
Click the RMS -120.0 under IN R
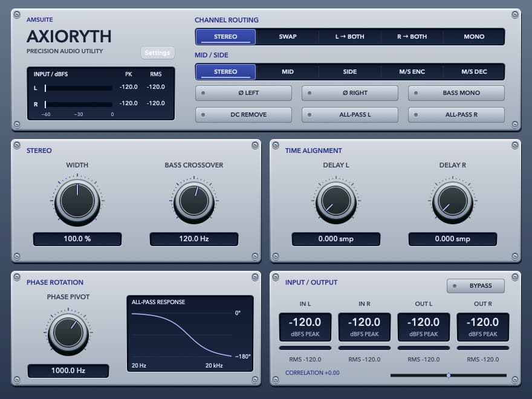365,359
